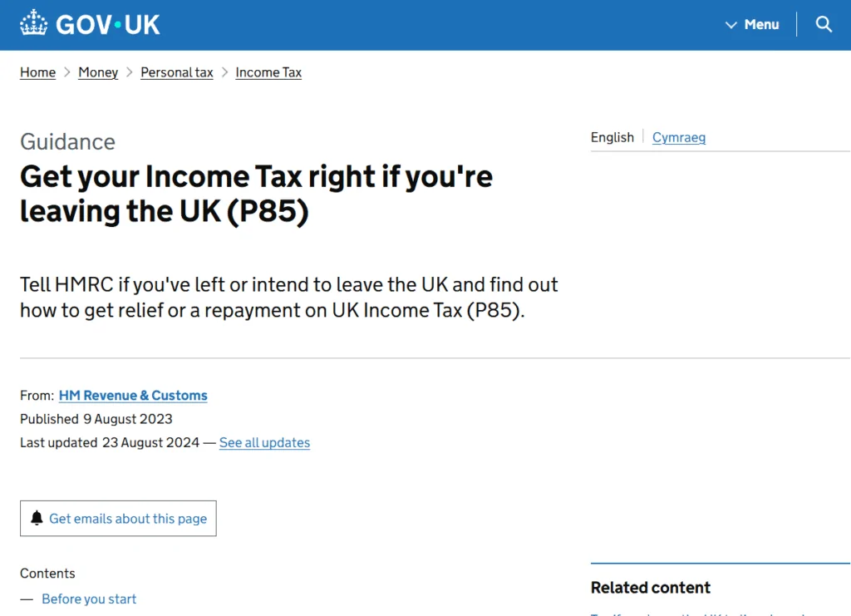Image resolution: width=851 pixels, height=616 pixels.
Task: Navigate to Personal tax breadcrumb
Action: (x=177, y=72)
